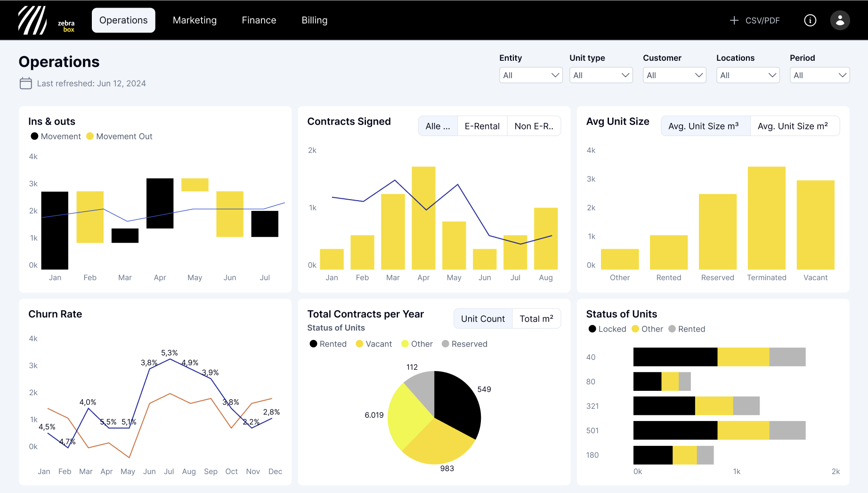This screenshot has height=493, width=868.
Task: Go to the Operations tab
Action: point(123,20)
